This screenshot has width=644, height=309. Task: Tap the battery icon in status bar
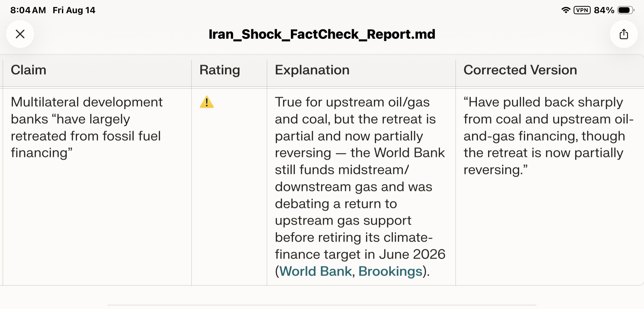626,10
